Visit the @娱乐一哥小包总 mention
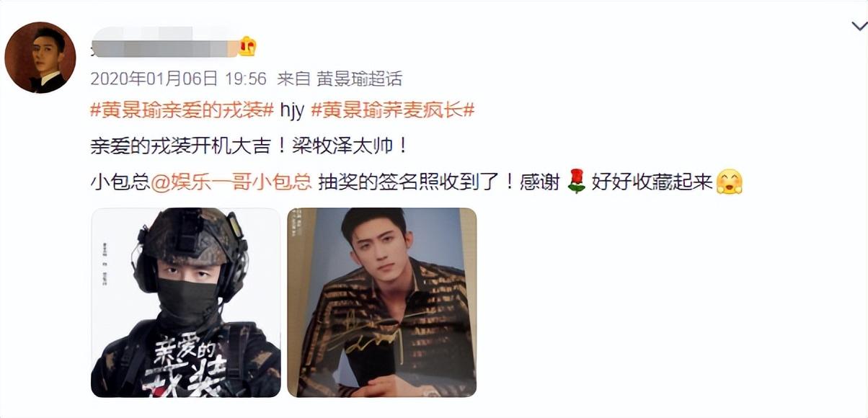Image resolution: width=868 pixels, height=418 pixels. (231, 182)
